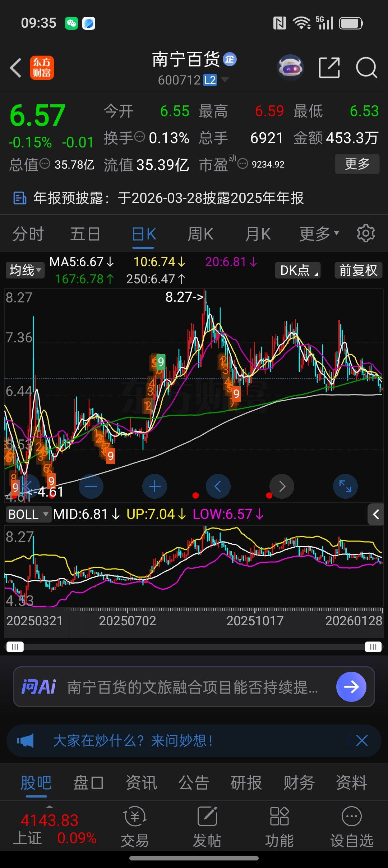Tap the L2 level badge
This screenshot has width=388, height=868.
tap(210, 80)
